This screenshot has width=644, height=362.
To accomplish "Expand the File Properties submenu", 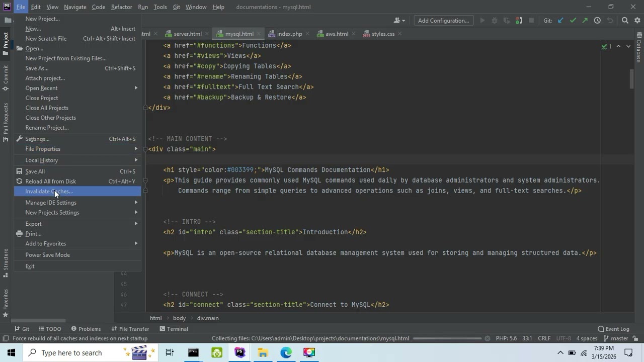I will point(77,149).
